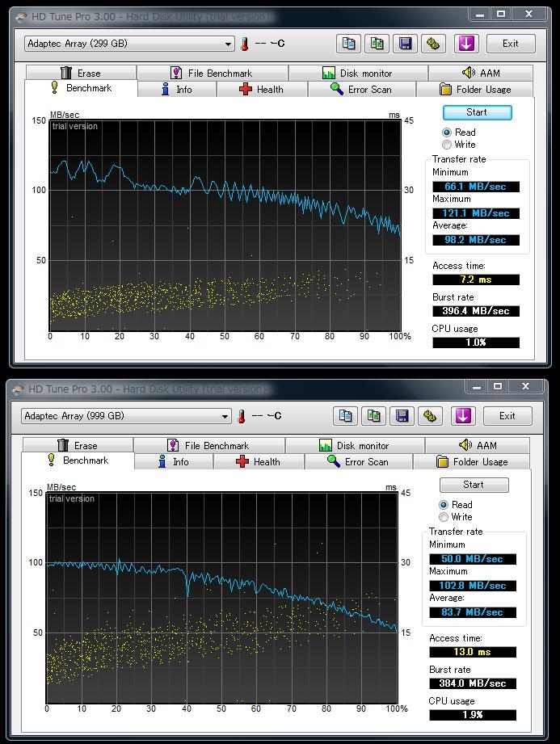
Task: Select Write mode in bottom window
Action: [444, 517]
